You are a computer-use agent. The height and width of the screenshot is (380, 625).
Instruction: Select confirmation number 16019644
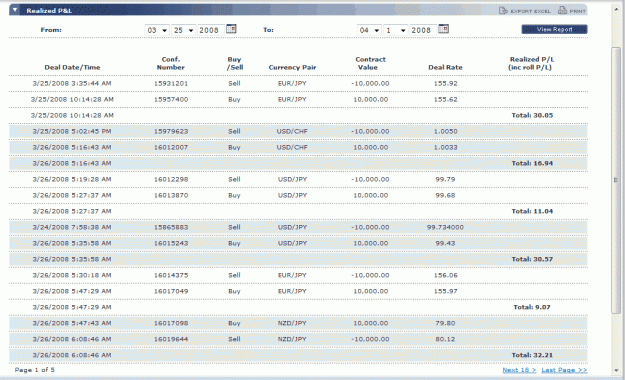click(171, 339)
